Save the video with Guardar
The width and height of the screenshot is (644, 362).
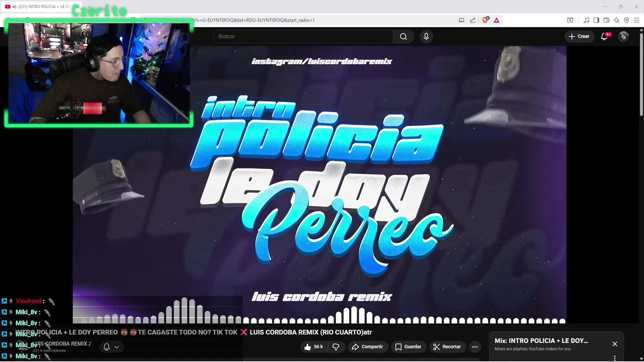[408, 347]
